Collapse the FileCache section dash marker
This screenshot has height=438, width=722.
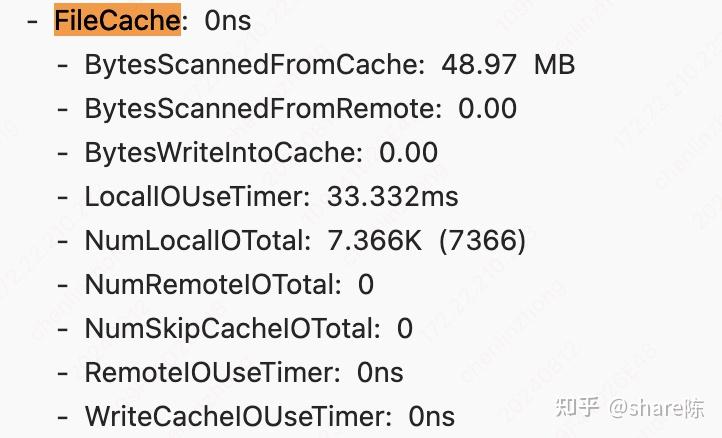33,20
